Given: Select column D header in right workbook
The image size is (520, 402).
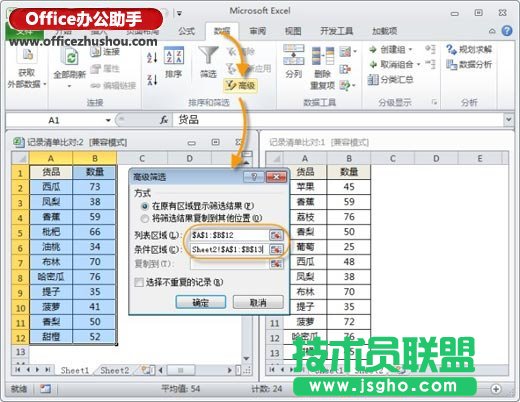Looking at the screenshot, I should pos(436,158).
